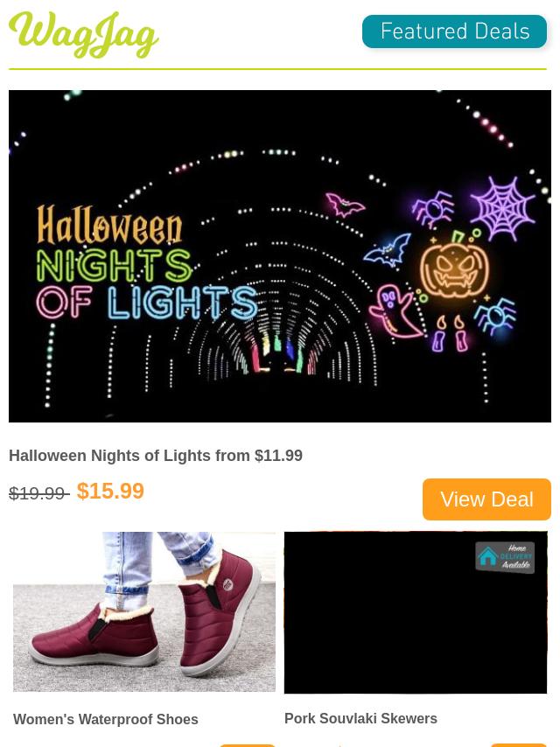Open the Women's Waterproof Shoes photo

[143, 611]
